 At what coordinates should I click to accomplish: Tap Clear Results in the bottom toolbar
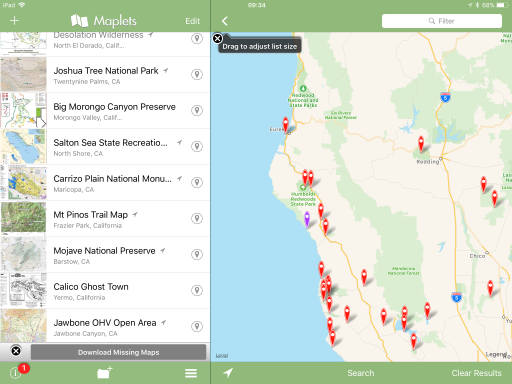tap(476, 373)
